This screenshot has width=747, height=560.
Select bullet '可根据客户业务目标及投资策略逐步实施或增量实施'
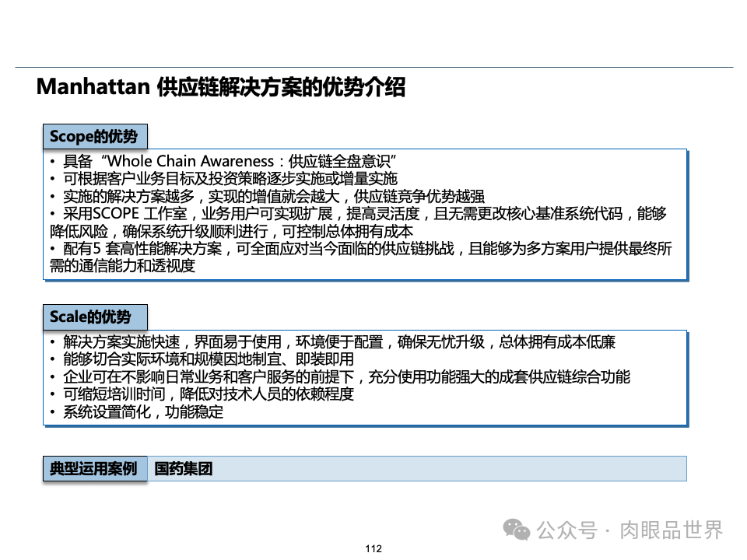click(223, 179)
